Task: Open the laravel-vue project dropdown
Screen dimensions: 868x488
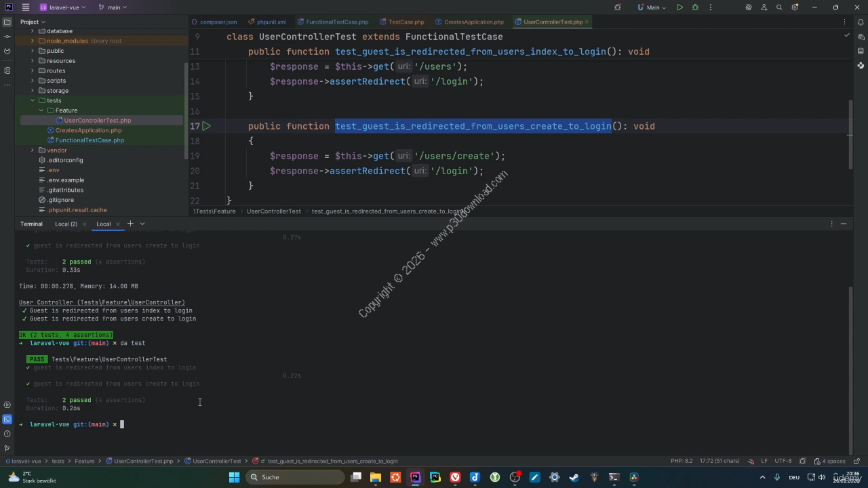Action: [x=63, y=7]
